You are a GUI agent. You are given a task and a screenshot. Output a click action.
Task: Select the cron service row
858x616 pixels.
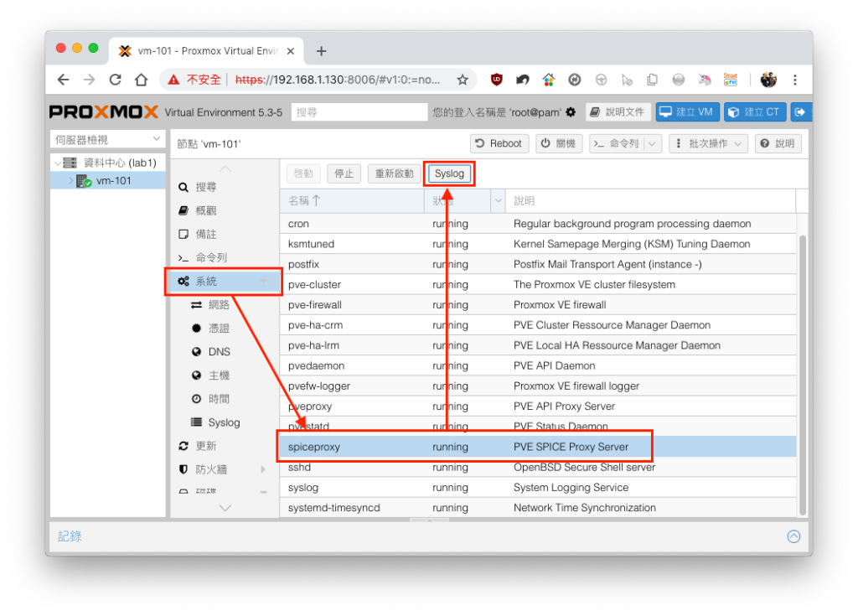pyautogui.click(x=539, y=224)
